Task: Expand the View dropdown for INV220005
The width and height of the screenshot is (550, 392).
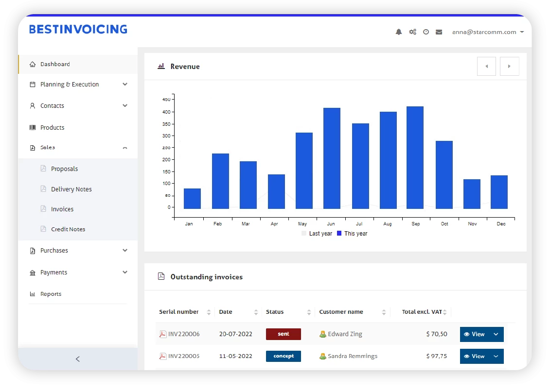Action: [x=497, y=356]
